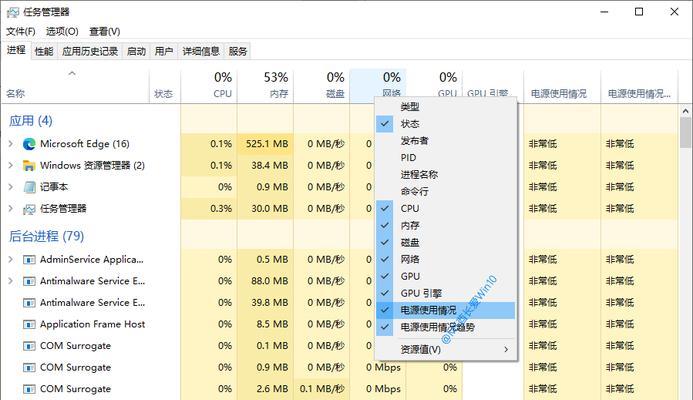Viewport: 693px width, 400px height.
Task: Click the 任务管理器 process row icon
Action: click(x=29, y=209)
